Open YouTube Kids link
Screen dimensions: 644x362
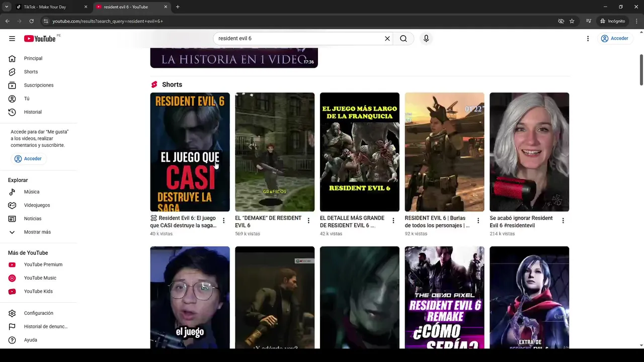coord(39,291)
